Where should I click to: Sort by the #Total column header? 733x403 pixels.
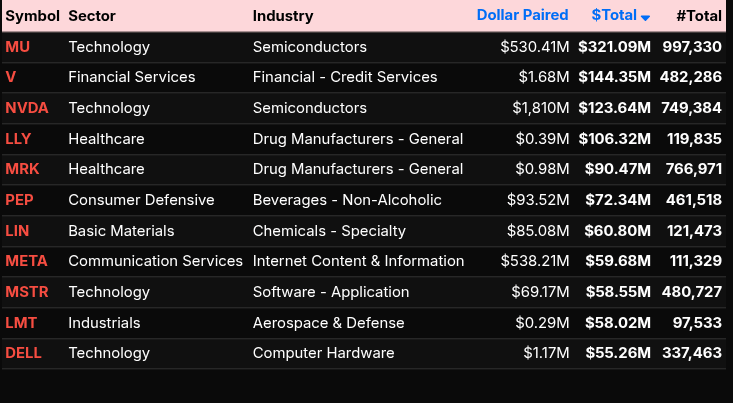point(699,16)
